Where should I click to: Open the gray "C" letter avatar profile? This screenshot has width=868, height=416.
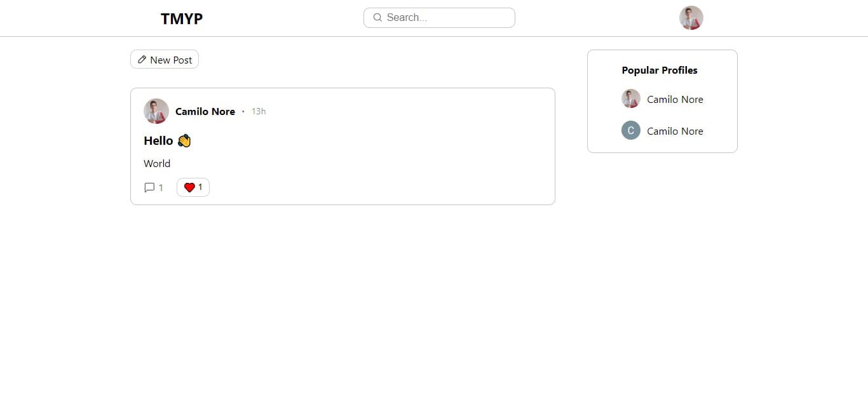[630, 131]
